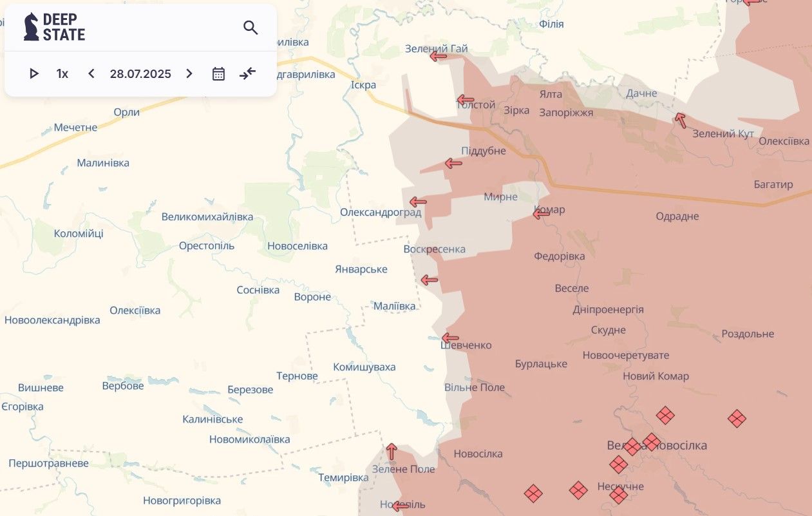Click attack arrow near Толстой

465,100
